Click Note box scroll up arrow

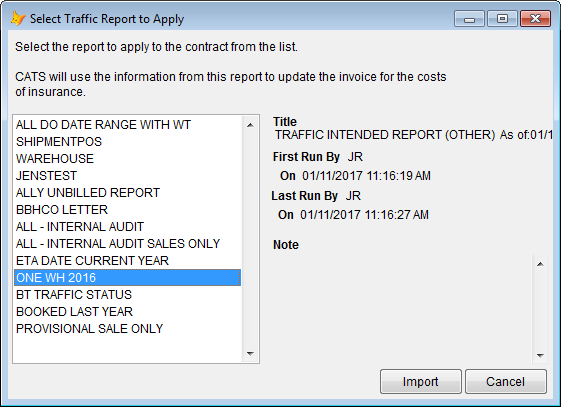point(540,264)
